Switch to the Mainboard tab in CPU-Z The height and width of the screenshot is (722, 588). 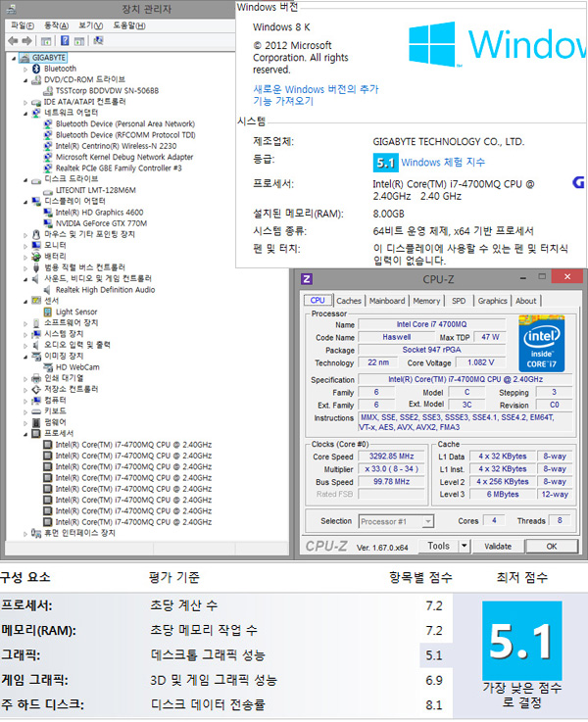pyautogui.click(x=387, y=301)
